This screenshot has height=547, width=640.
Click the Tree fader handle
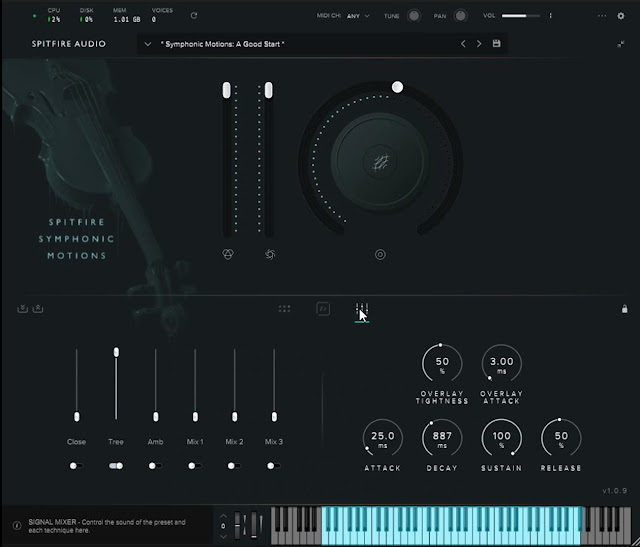tap(116, 352)
